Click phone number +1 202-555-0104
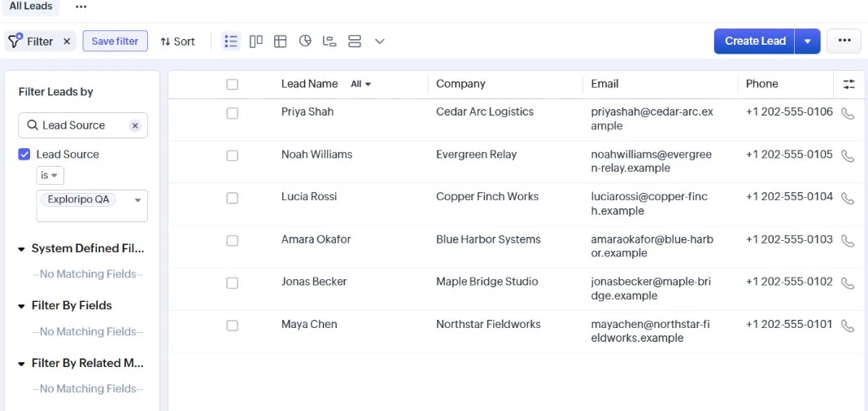This screenshot has height=411, width=868. click(789, 197)
